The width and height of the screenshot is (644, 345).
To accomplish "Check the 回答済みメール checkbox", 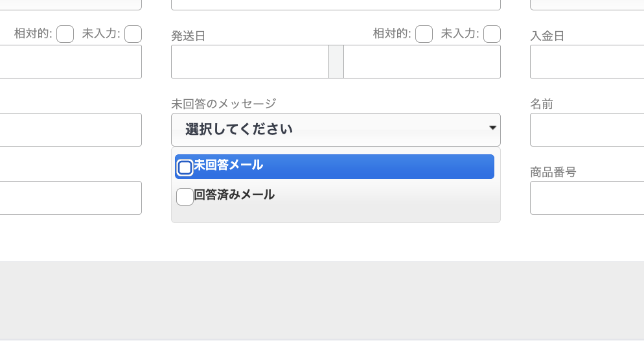I will click(x=185, y=196).
